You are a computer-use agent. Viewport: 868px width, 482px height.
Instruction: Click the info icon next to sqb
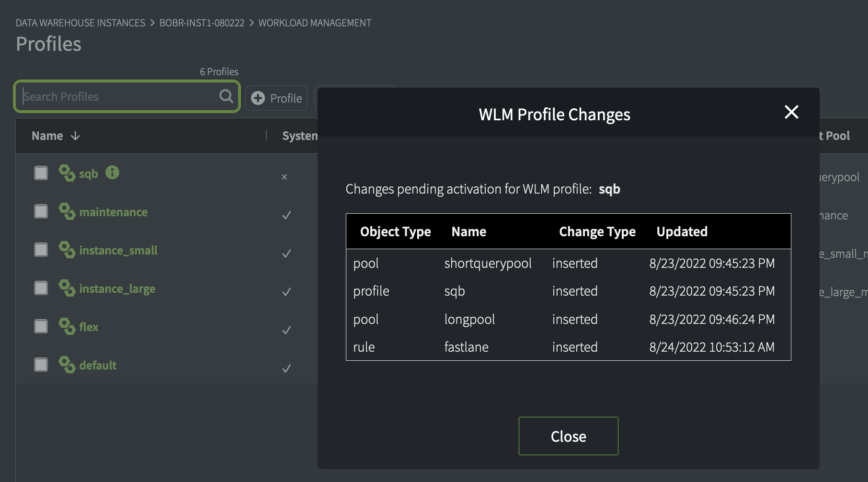[112, 172]
